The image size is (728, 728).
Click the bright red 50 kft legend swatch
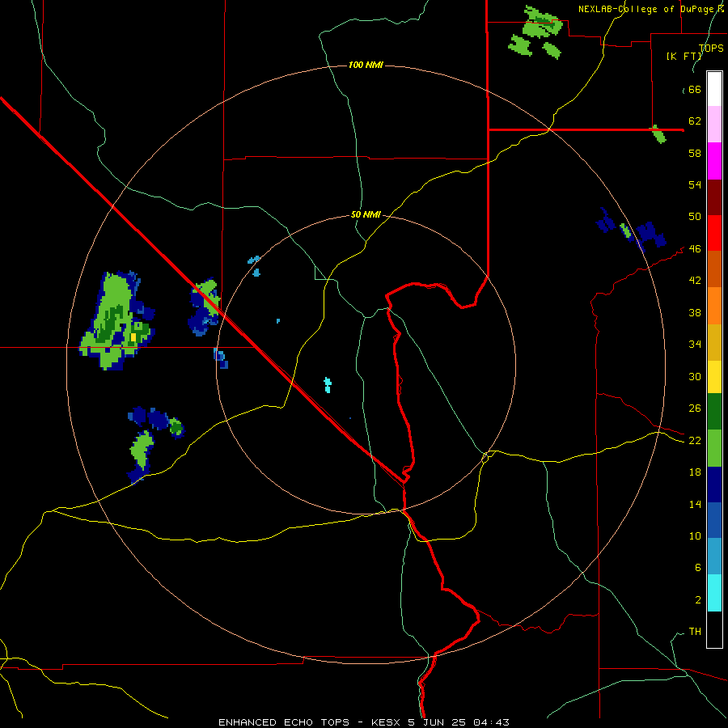(714, 233)
